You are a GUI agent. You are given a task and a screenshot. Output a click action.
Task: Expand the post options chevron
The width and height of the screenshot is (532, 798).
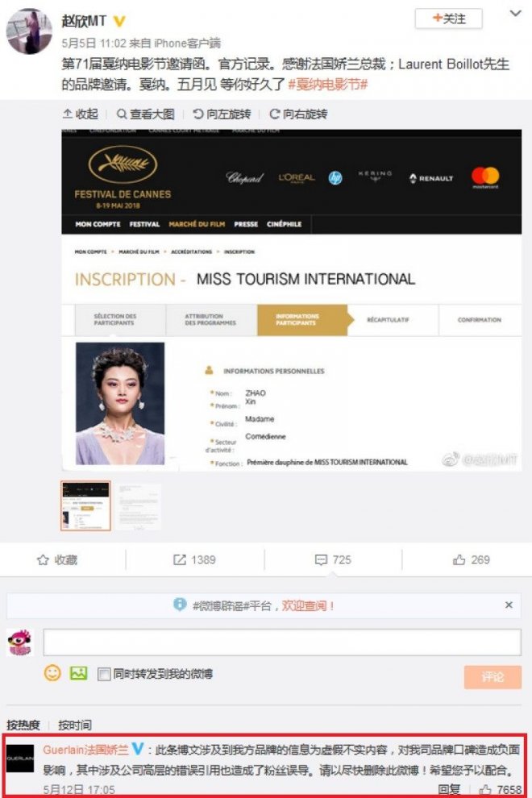tap(514, 15)
